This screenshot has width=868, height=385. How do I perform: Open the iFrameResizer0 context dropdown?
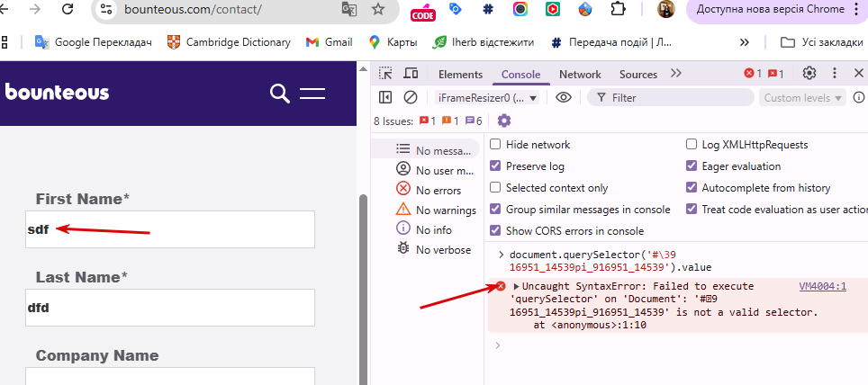(x=487, y=98)
